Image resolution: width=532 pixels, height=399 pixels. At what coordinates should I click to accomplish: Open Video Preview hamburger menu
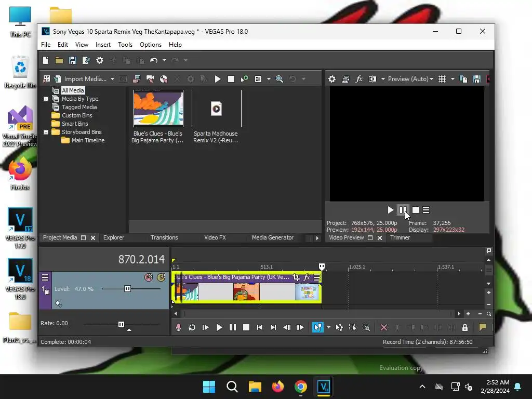(426, 210)
